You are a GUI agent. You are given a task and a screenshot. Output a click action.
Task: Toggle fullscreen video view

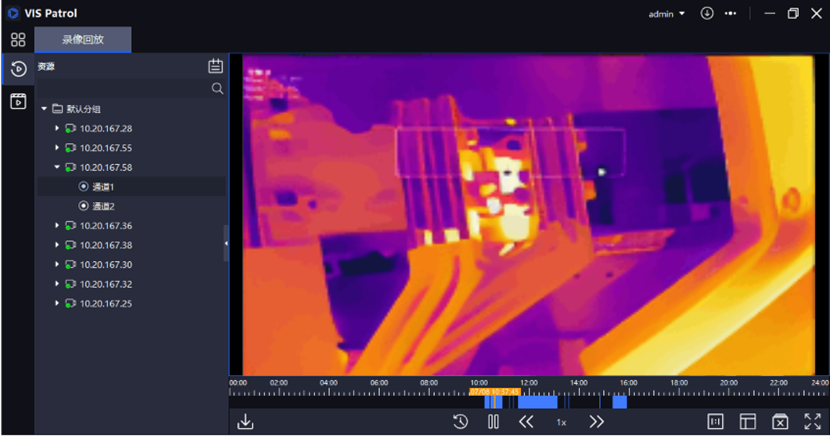point(812,422)
